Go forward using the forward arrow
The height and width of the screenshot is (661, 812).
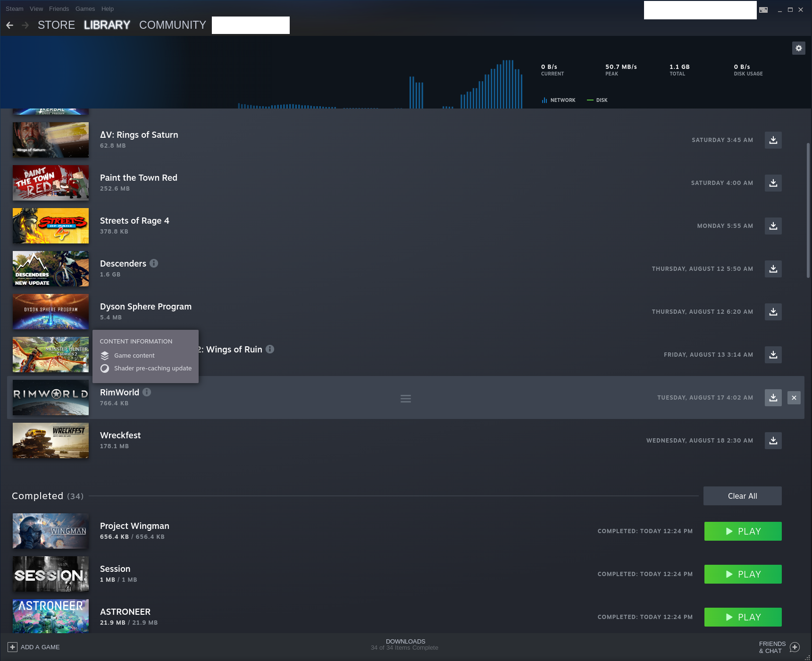point(25,25)
